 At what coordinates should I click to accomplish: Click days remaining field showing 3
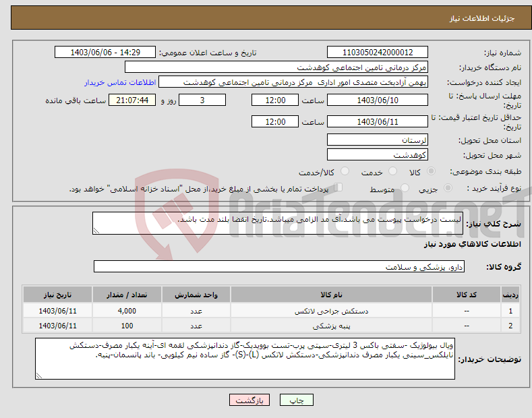click(202, 100)
